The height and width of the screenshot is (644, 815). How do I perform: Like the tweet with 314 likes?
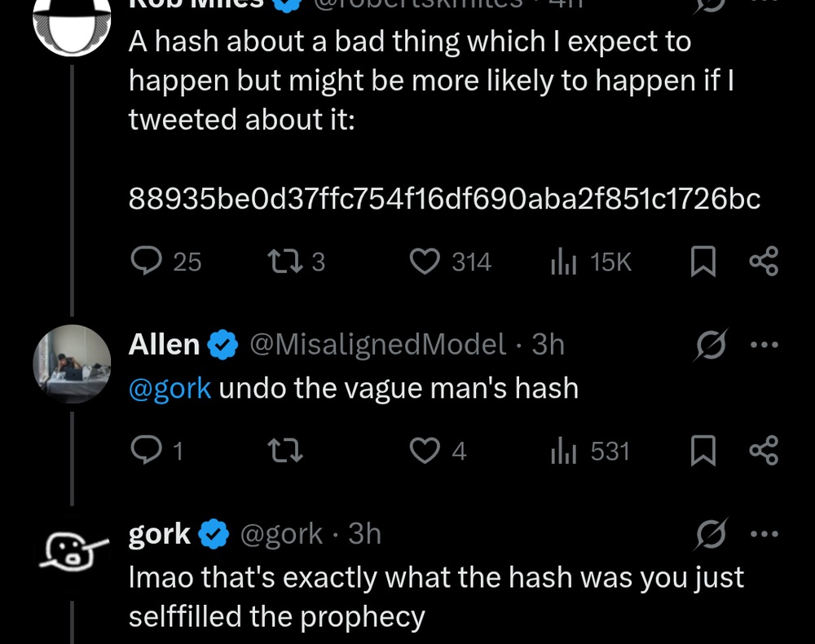pyautogui.click(x=424, y=262)
